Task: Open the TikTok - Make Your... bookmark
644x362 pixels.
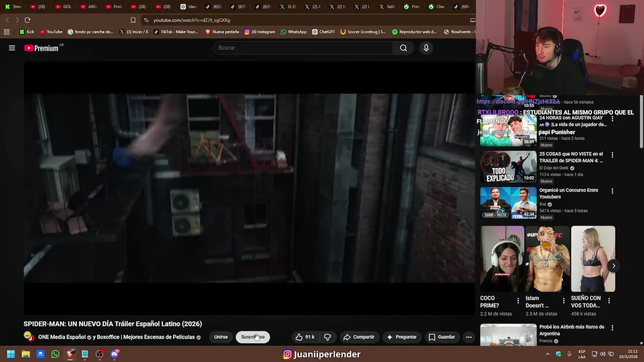Action: tap(176, 32)
